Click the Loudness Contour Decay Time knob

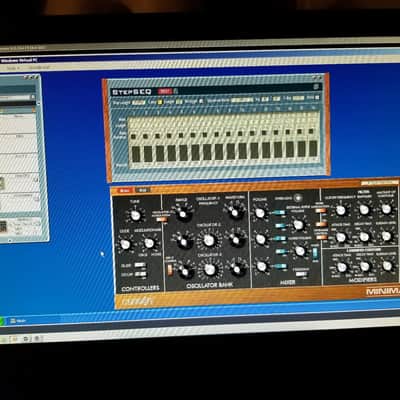(x=365, y=266)
